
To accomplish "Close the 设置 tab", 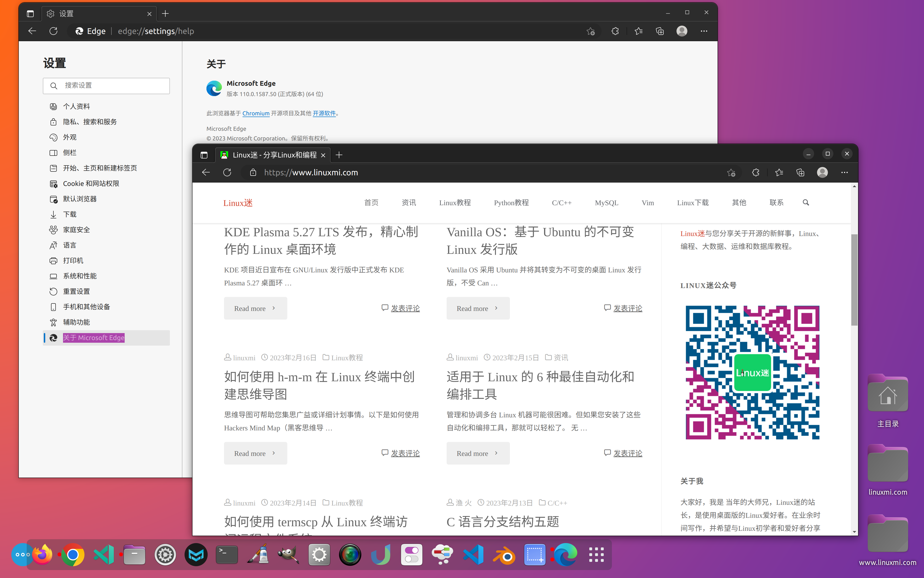I will point(149,14).
